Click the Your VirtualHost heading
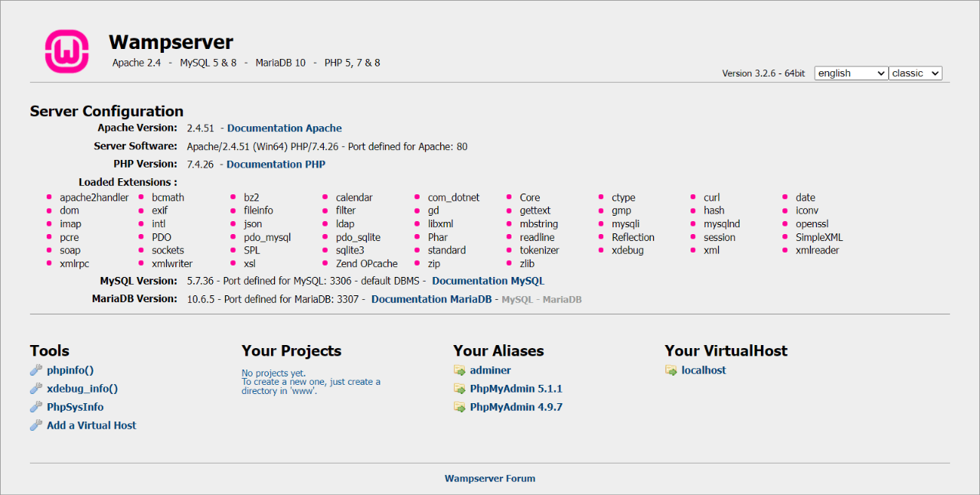 (726, 351)
